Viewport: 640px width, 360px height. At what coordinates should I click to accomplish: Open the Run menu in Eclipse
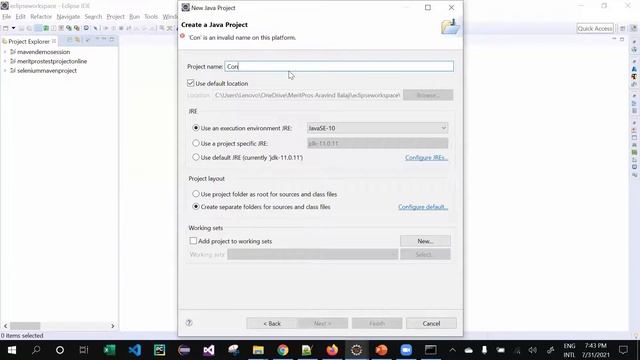(134, 17)
